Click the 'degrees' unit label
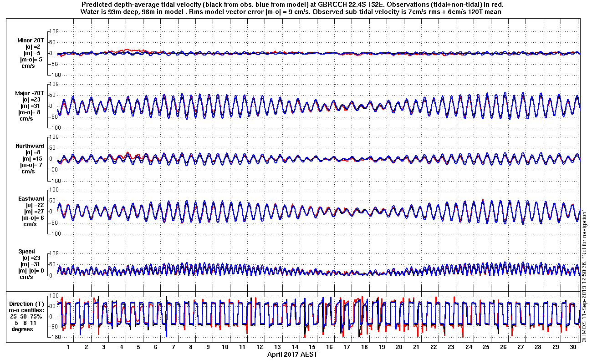The height and width of the screenshot is (364, 592). (x=22, y=329)
